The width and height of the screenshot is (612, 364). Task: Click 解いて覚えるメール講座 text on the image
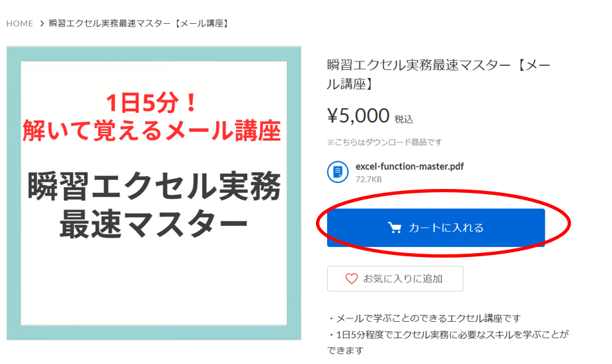(151, 130)
